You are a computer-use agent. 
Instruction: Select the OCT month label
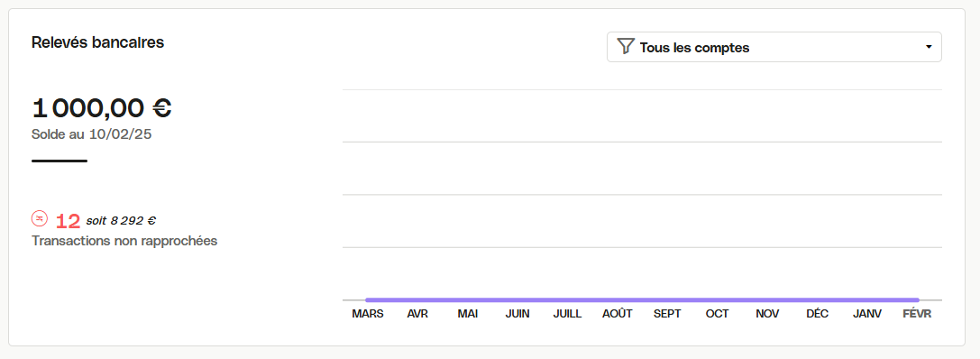click(718, 314)
